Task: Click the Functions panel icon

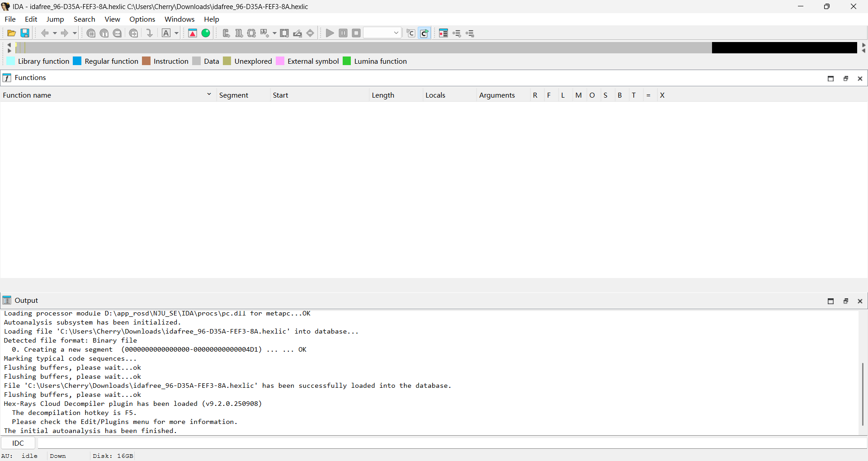Action: pos(7,78)
